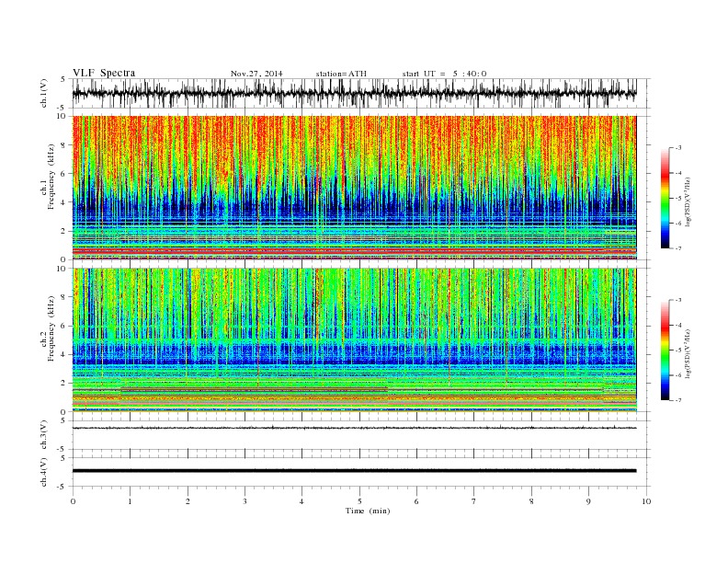This screenshot has width=728, height=563.
Task: Select the "Time (min)" axis title
Action: point(368,511)
